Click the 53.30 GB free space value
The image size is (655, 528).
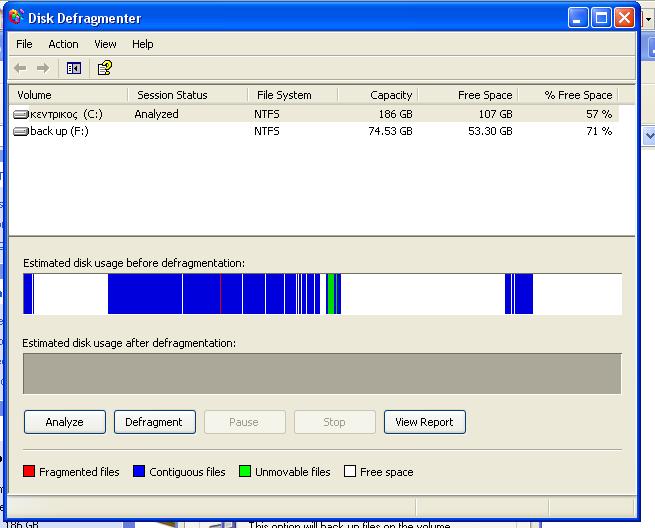tap(490, 131)
